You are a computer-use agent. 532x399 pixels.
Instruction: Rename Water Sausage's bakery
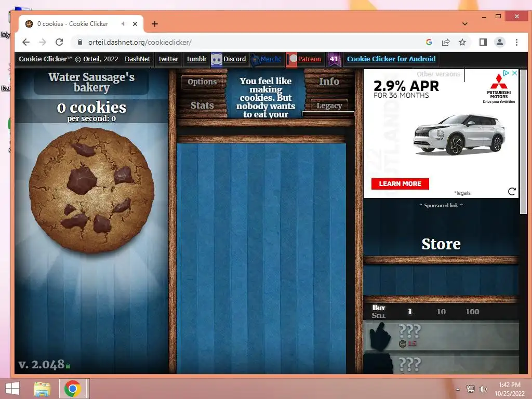point(91,82)
